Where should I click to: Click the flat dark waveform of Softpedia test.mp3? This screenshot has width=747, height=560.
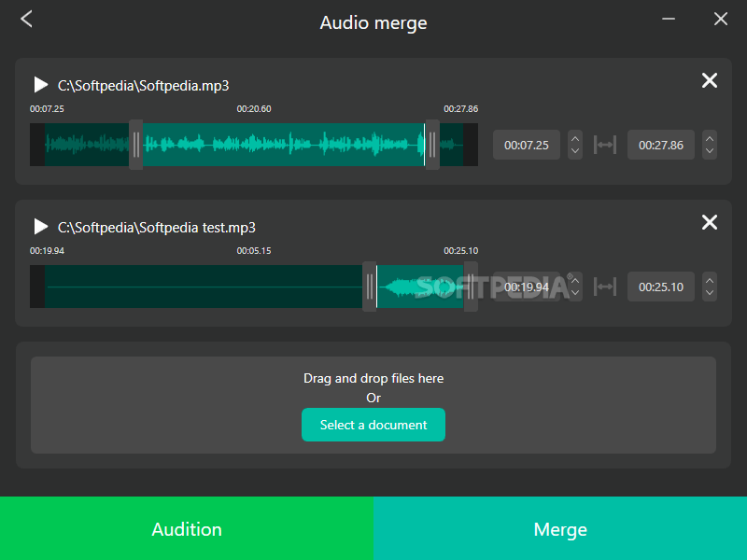(x=204, y=287)
